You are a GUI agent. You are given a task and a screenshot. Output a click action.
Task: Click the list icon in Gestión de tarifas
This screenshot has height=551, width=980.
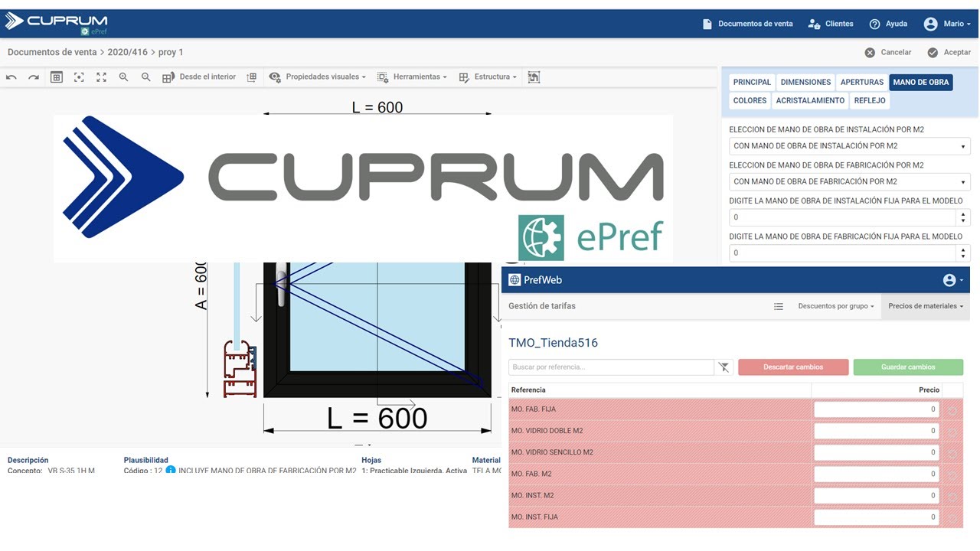click(x=779, y=306)
